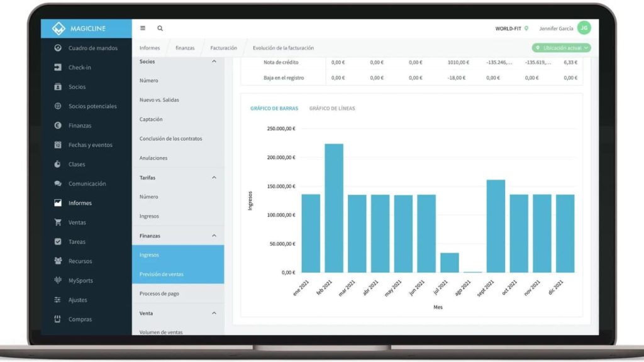Select the Gráfico de barras tab
The image size is (644, 362).
pyautogui.click(x=274, y=109)
